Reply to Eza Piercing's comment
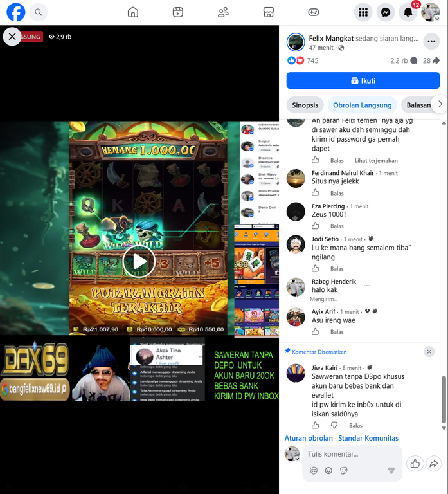Image resolution: width=448 pixels, height=494 pixels. [x=337, y=226]
